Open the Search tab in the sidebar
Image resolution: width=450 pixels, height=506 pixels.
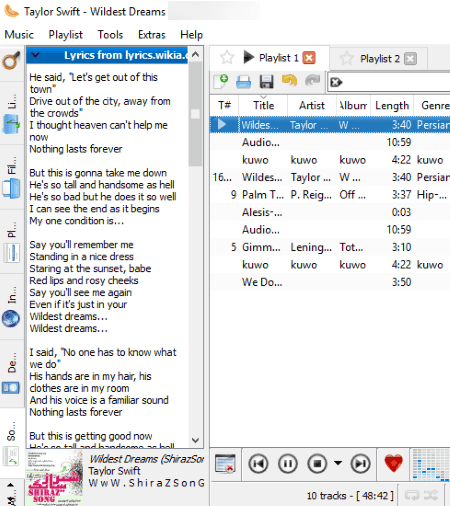tap(12, 62)
